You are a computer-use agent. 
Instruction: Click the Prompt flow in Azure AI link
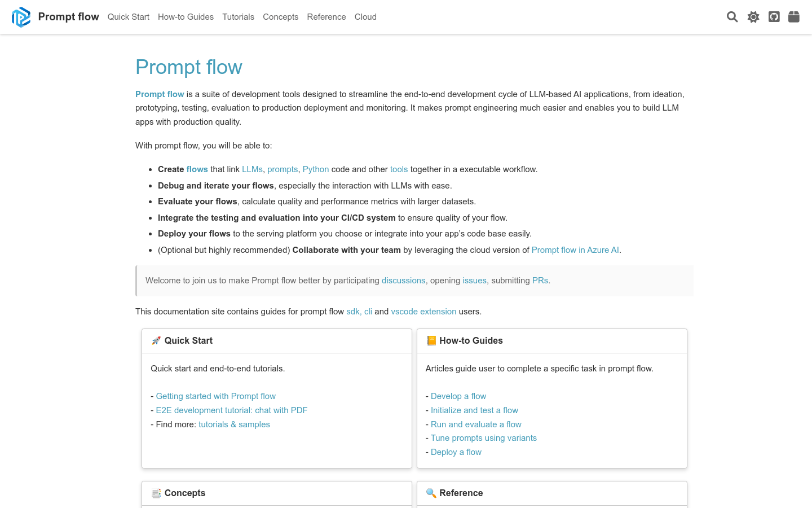pyautogui.click(x=575, y=250)
